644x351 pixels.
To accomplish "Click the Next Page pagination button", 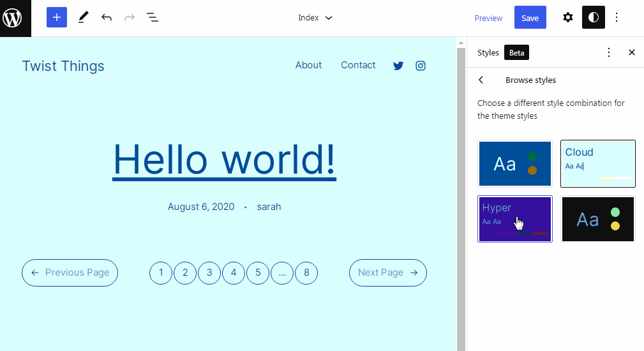I will (x=387, y=273).
